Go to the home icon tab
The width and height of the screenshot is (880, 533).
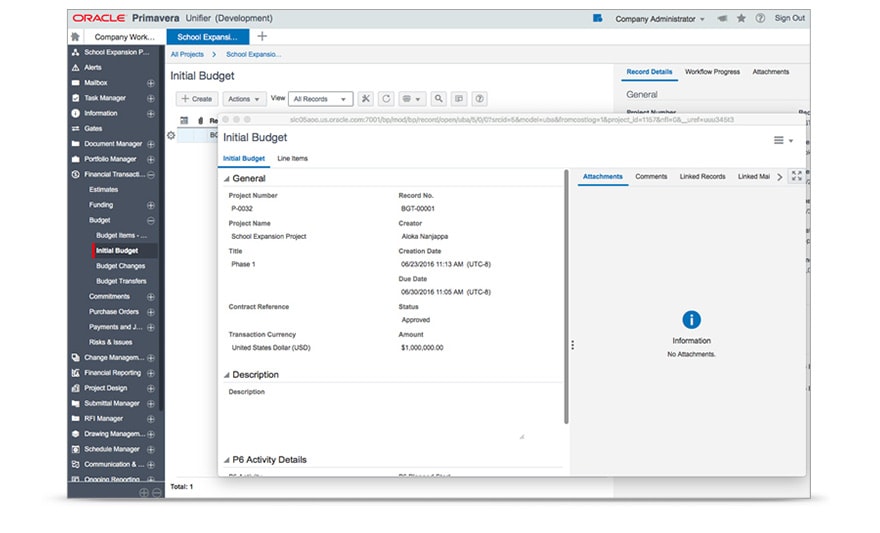click(75, 36)
